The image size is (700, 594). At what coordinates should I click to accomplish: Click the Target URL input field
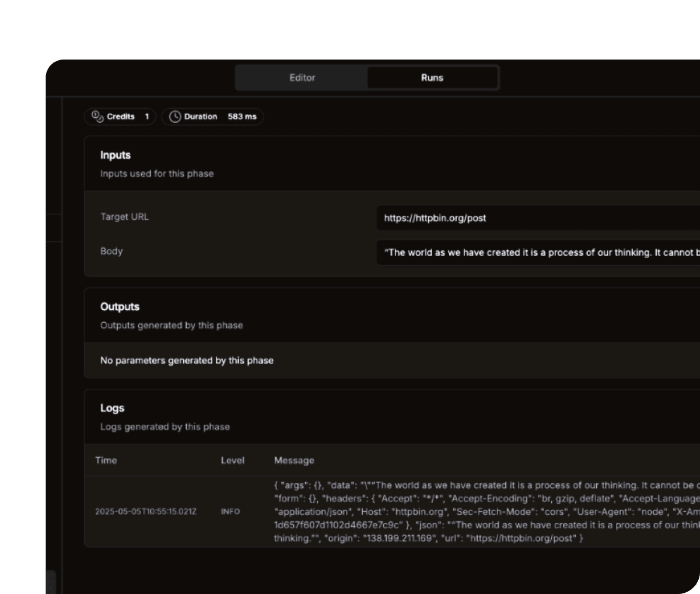[x=537, y=218]
